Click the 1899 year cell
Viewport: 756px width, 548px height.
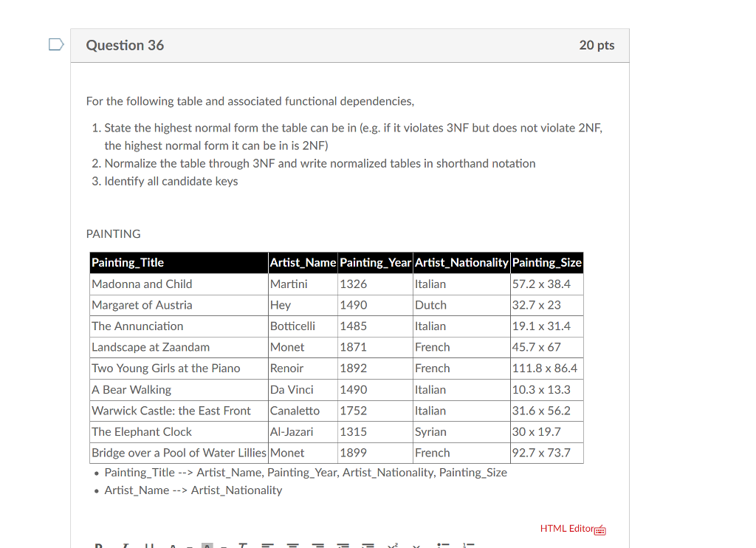(375, 453)
